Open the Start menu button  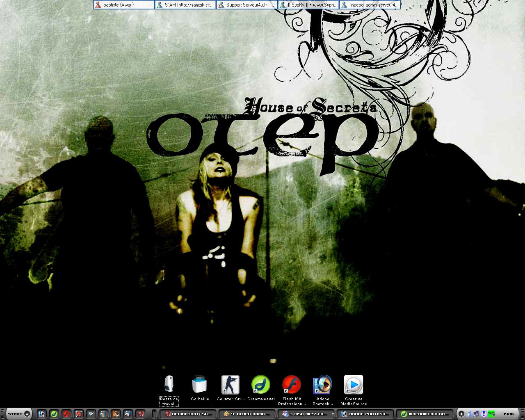tap(19, 414)
